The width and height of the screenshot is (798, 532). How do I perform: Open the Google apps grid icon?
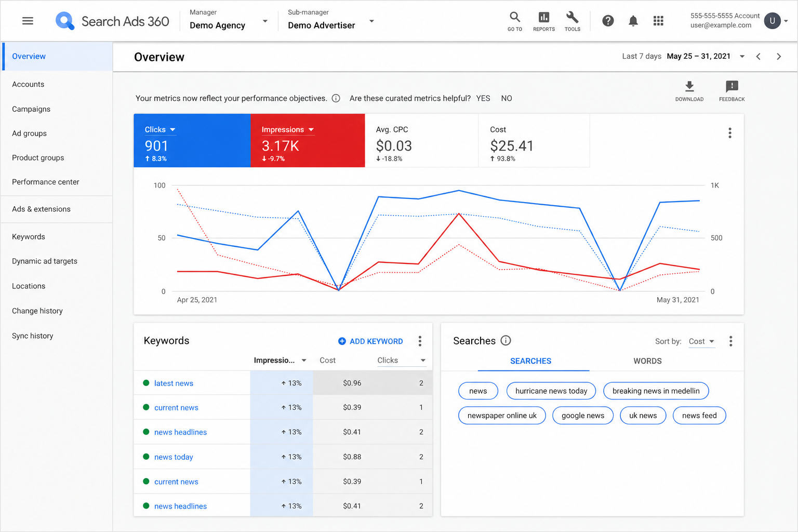click(x=658, y=21)
